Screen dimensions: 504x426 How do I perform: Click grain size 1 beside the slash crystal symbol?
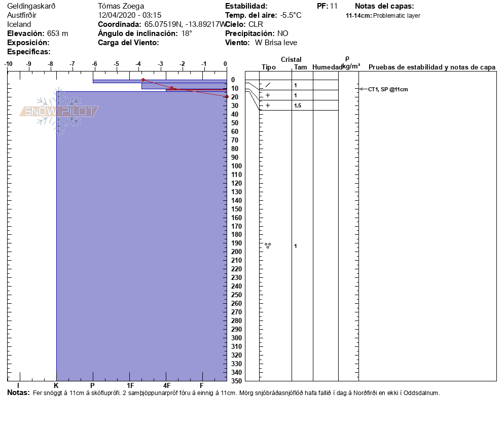click(x=296, y=85)
